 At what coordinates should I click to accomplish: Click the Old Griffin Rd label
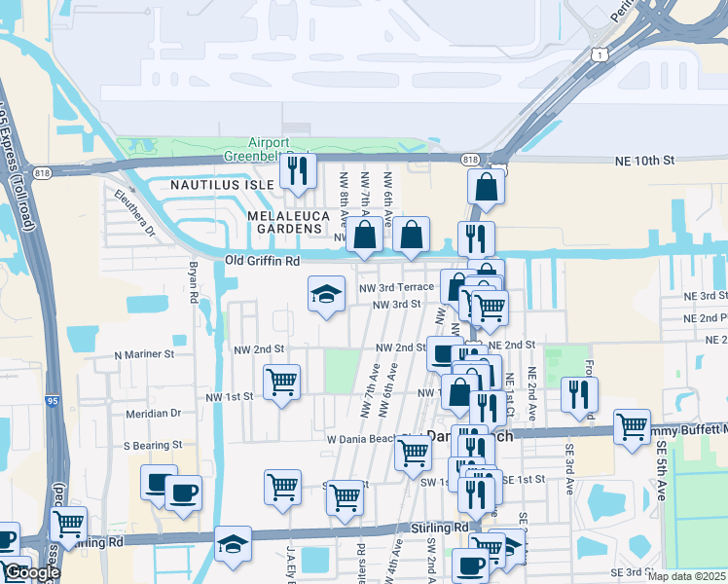(x=263, y=261)
